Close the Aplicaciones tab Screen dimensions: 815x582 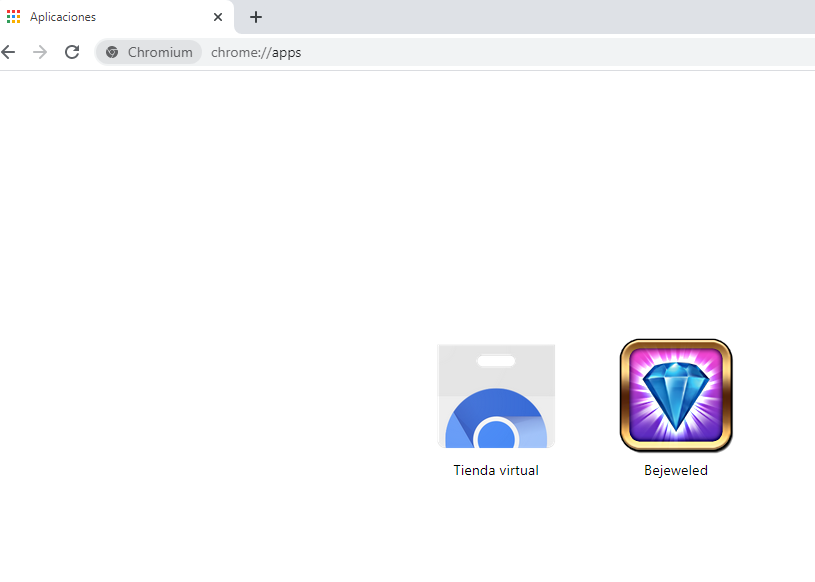[218, 17]
